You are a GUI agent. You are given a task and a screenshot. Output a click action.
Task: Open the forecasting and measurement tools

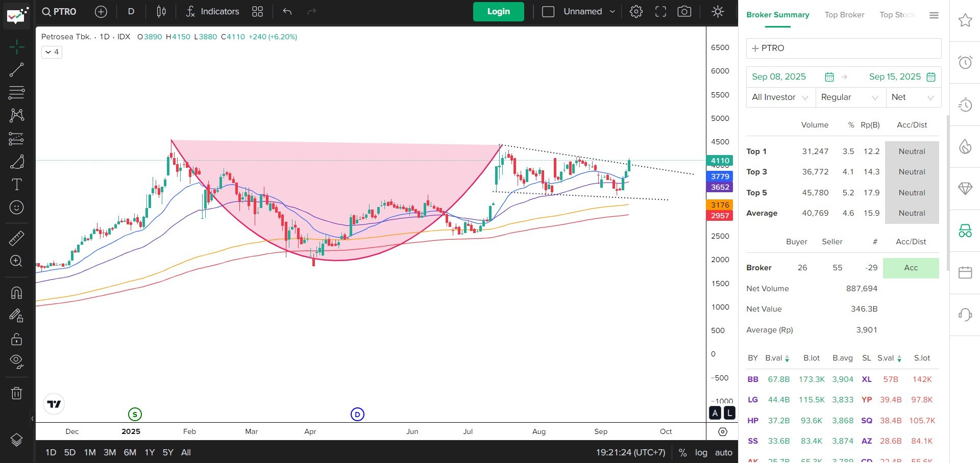[x=16, y=138]
